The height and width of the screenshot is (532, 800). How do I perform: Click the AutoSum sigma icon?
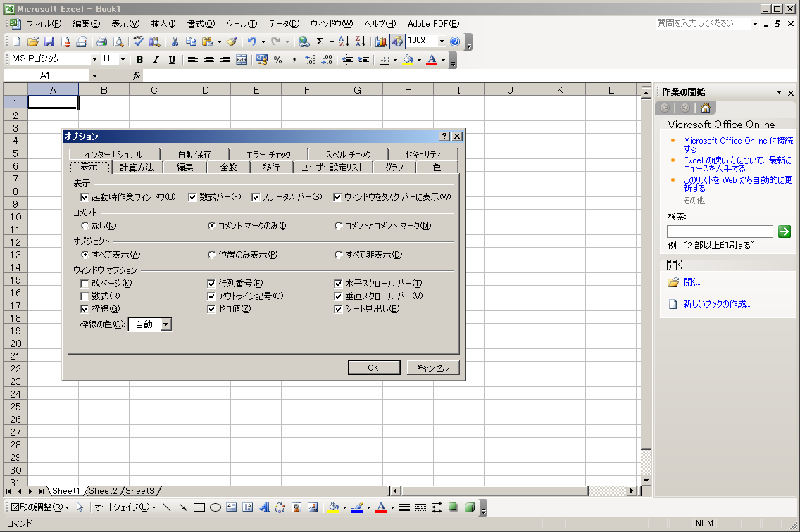320,42
